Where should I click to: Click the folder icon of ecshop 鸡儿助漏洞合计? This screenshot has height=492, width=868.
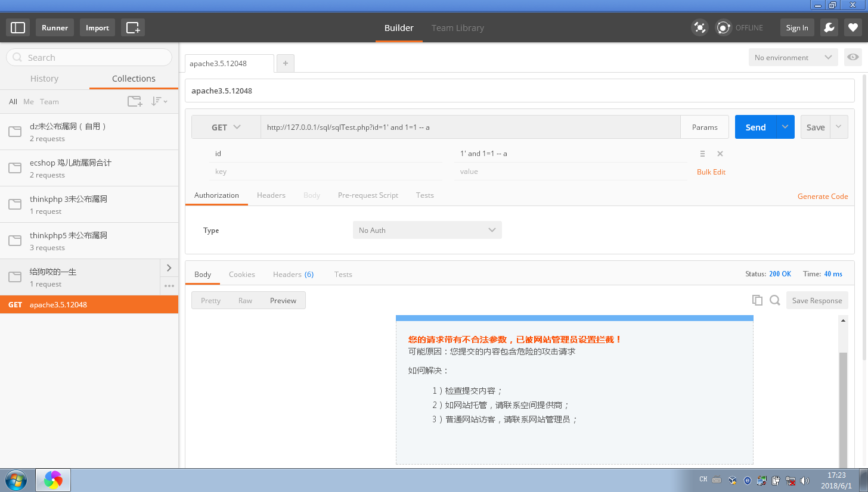coord(15,168)
